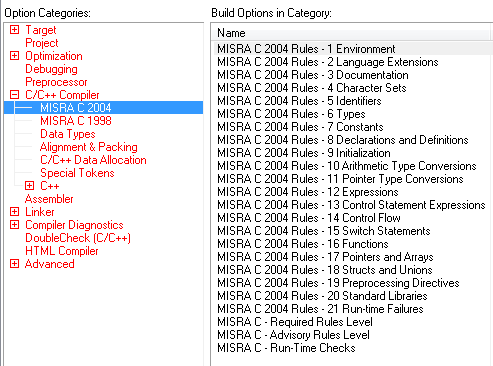Image resolution: width=493 pixels, height=366 pixels.
Task: Expand the Target category
Action: coord(14,30)
